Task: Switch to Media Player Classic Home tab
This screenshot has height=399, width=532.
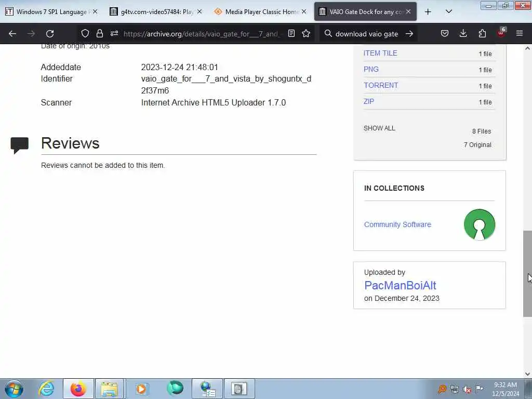Action: [x=261, y=12]
